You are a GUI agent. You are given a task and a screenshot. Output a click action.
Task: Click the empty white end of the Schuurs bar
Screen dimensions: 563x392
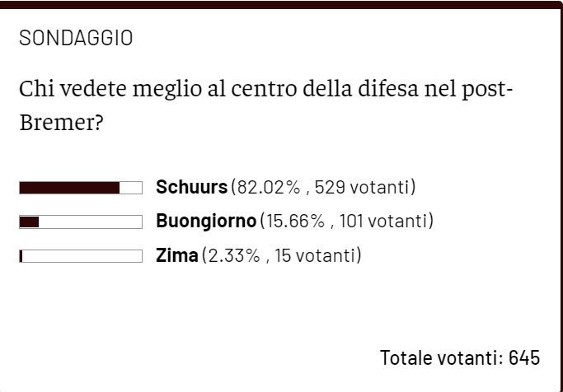(131, 188)
